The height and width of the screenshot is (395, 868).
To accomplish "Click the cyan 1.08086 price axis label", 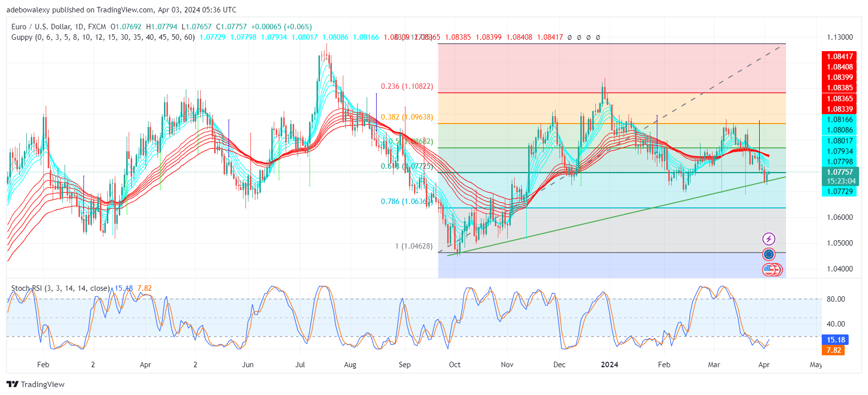I will (840, 130).
